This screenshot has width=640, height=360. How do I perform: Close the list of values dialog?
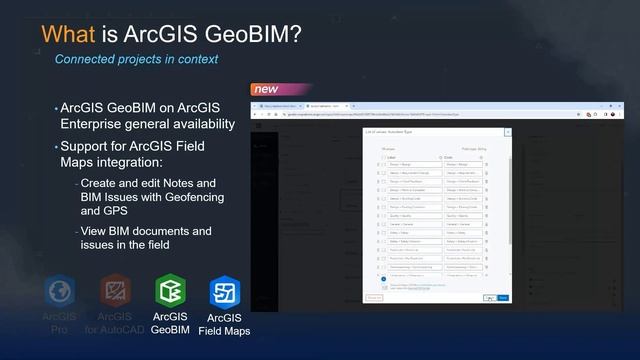pyautogui.click(x=507, y=132)
